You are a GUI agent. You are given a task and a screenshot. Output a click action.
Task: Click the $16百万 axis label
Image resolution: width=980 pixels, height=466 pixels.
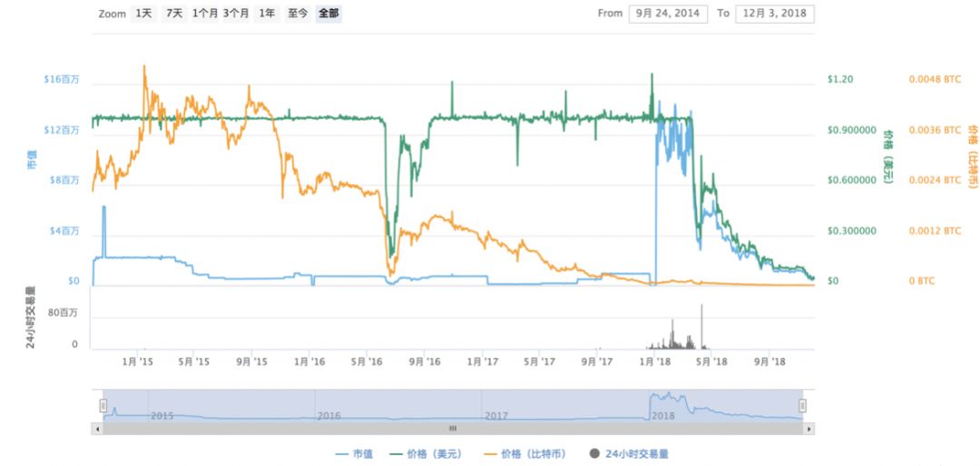click(x=62, y=79)
